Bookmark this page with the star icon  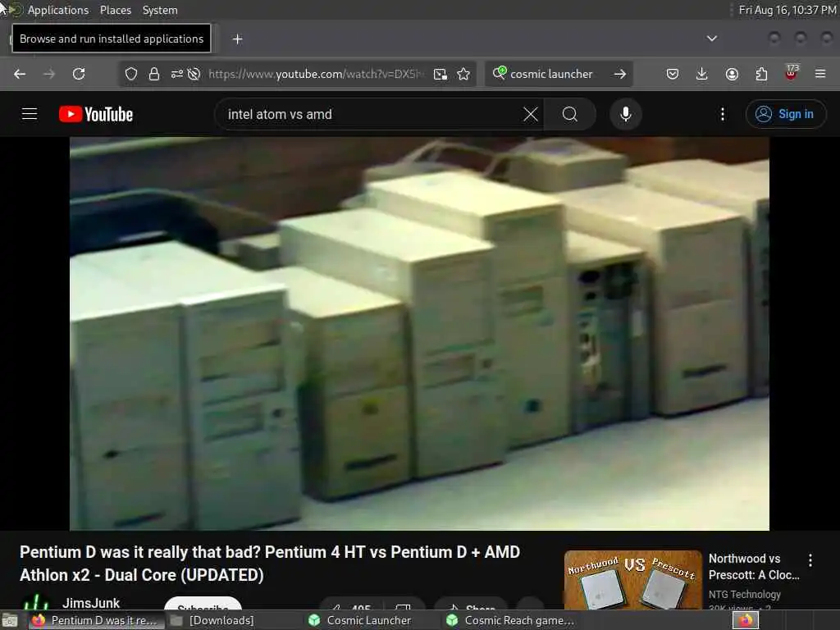pos(463,74)
